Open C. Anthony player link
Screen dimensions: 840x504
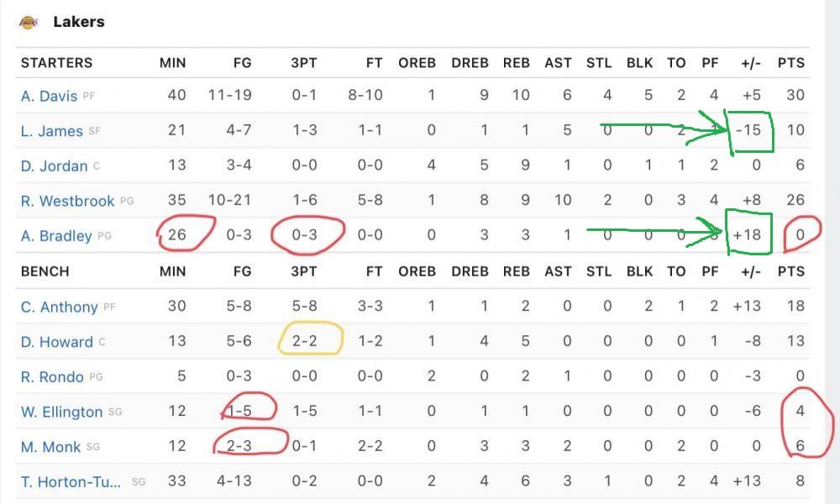[x=59, y=307]
